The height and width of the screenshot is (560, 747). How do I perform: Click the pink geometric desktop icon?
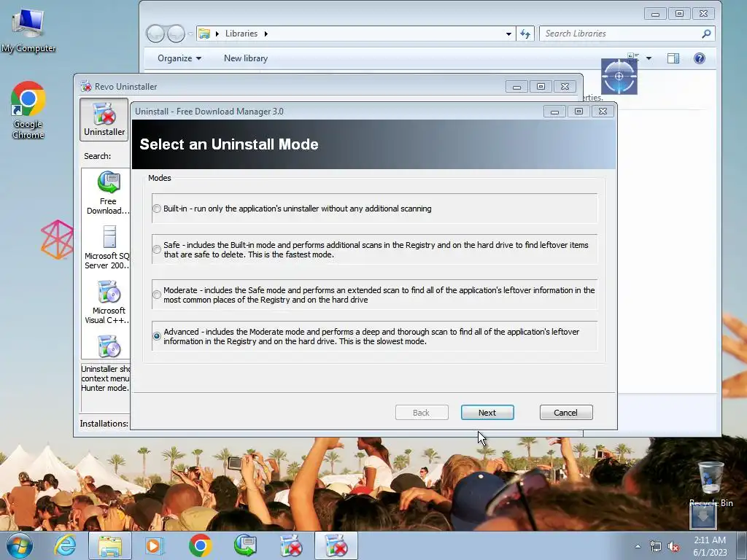(57, 239)
